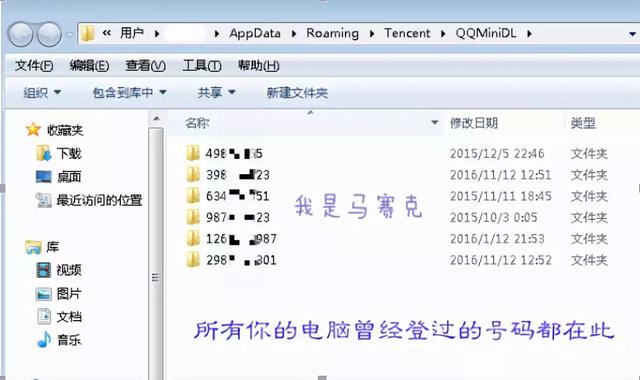Open the address bar history dropdown arrow

(x=632, y=34)
